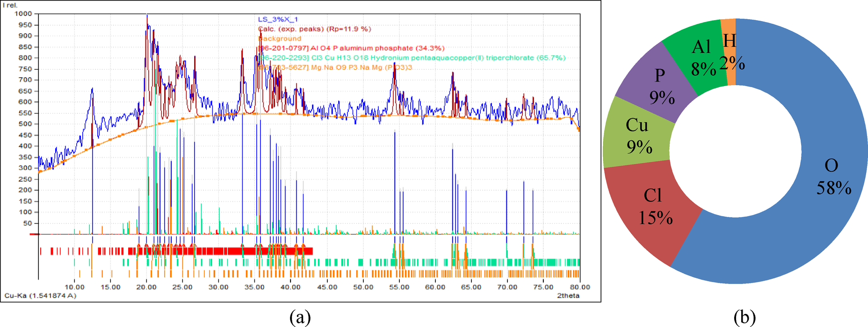Click the Al O4 P aluminum phosphate (34.3%) entry
Image resolution: width=868 pixels, height=327 pixels.
[351, 48]
